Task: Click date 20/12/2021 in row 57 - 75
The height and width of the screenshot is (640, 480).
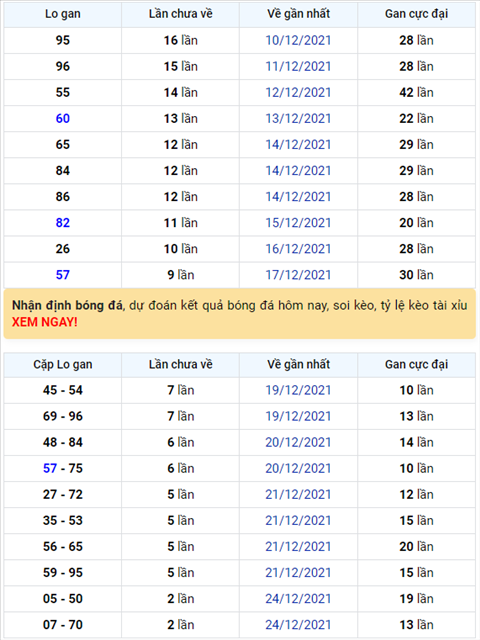Action: tap(298, 469)
